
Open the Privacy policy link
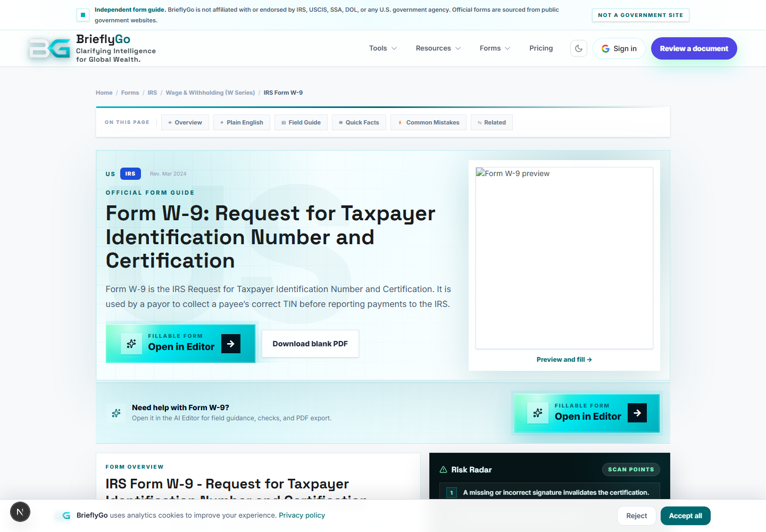[302, 516]
